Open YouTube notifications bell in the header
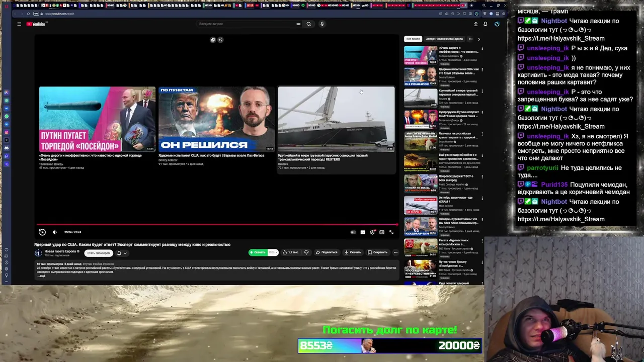This screenshot has width=644, height=362. 486,24
